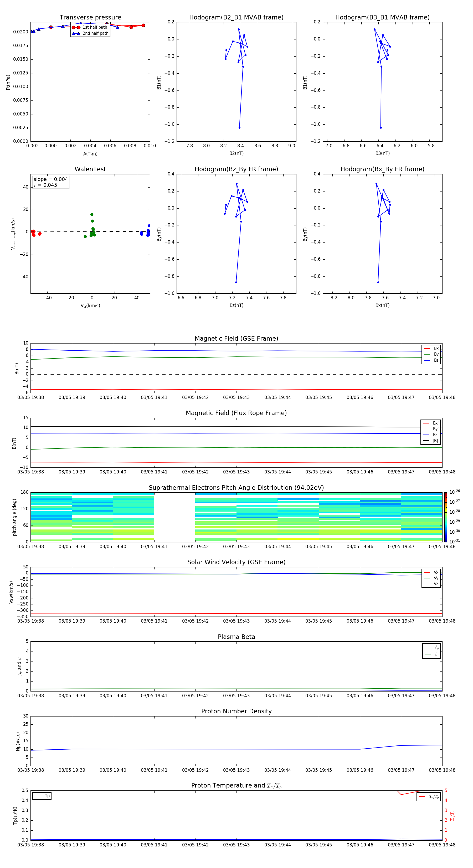Click the 'Proton Number Density' title
Screen dimensions: 473x868
point(236,711)
